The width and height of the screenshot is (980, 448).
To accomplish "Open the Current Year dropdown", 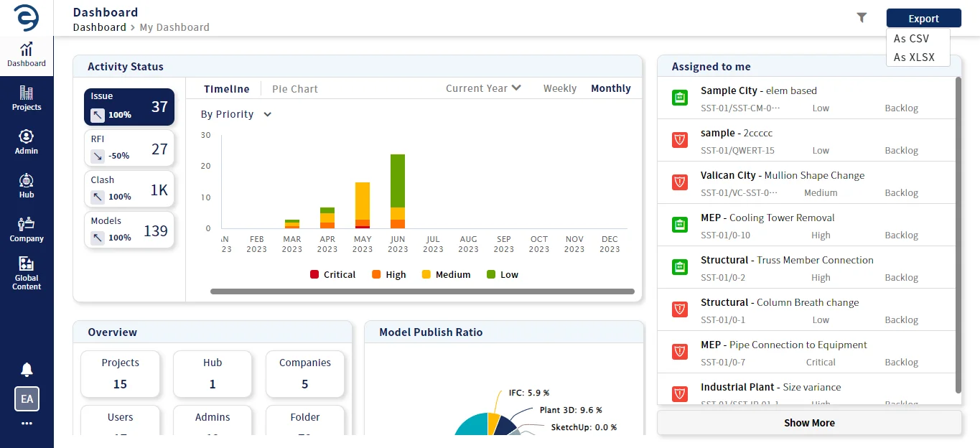I will coord(483,88).
